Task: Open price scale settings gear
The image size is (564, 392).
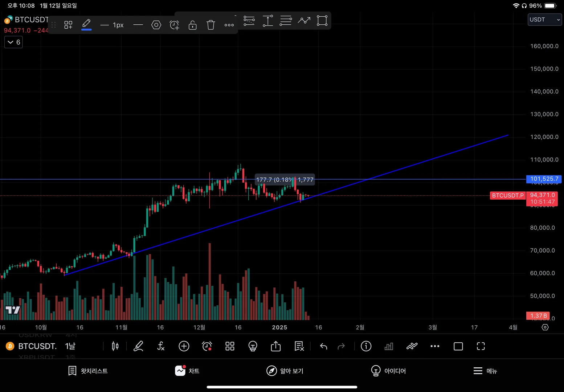Action: coord(545,327)
